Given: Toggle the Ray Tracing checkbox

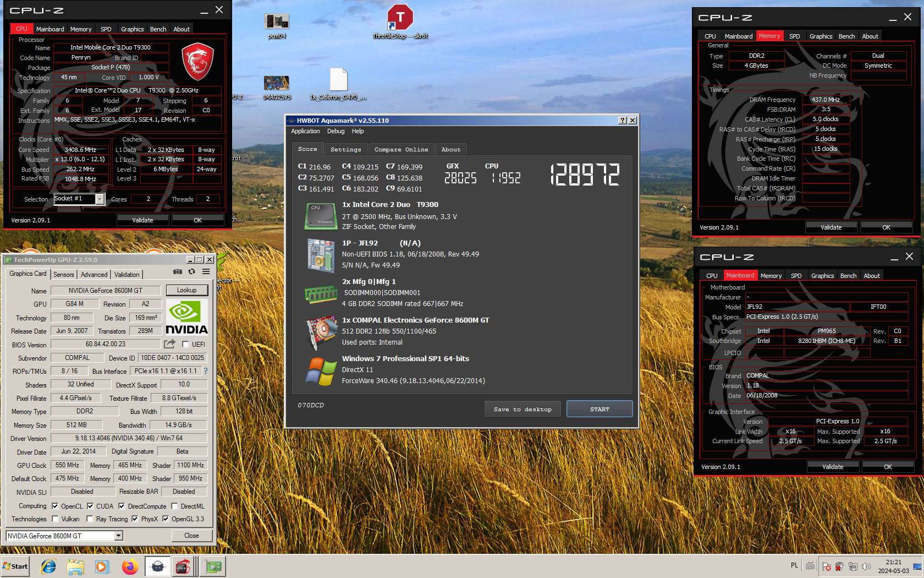Looking at the screenshot, I should click(x=90, y=519).
